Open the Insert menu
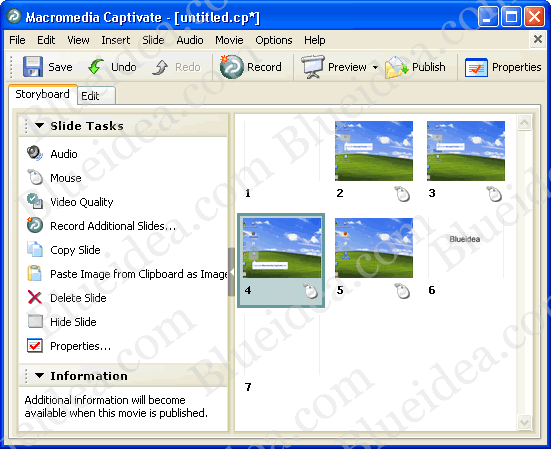The image size is (551, 449). click(116, 40)
